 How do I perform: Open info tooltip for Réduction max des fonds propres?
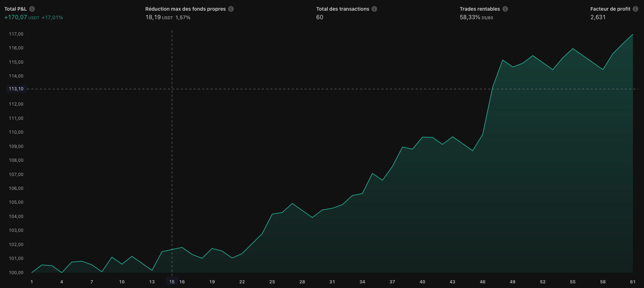(x=231, y=9)
